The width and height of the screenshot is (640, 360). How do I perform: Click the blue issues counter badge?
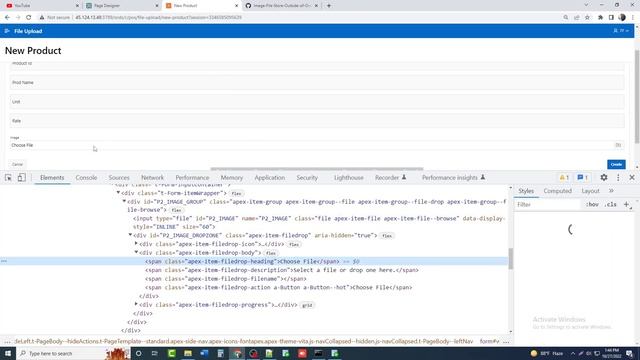tap(582, 178)
